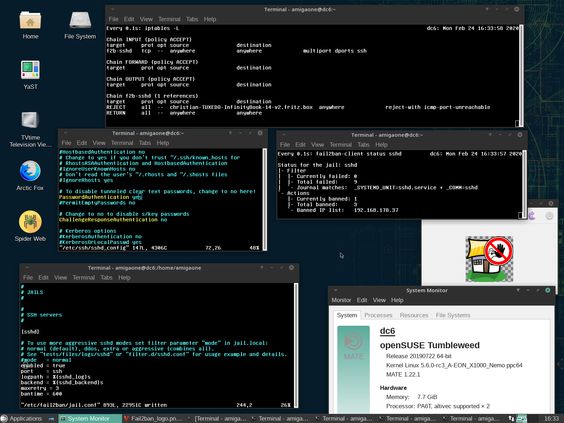Screen dimensions: 564x423
Task: Open Edit menu in iptables terminal
Action: (x=129, y=19)
